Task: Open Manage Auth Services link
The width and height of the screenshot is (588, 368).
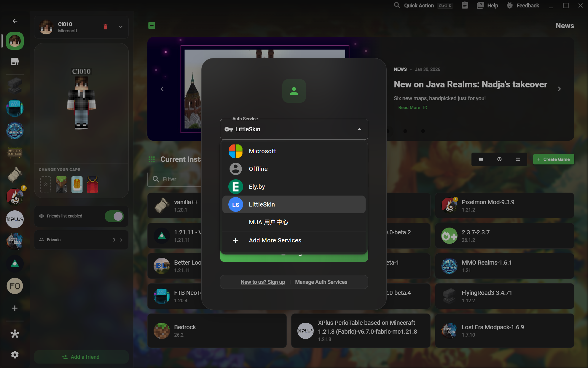Action: pos(321,282)
